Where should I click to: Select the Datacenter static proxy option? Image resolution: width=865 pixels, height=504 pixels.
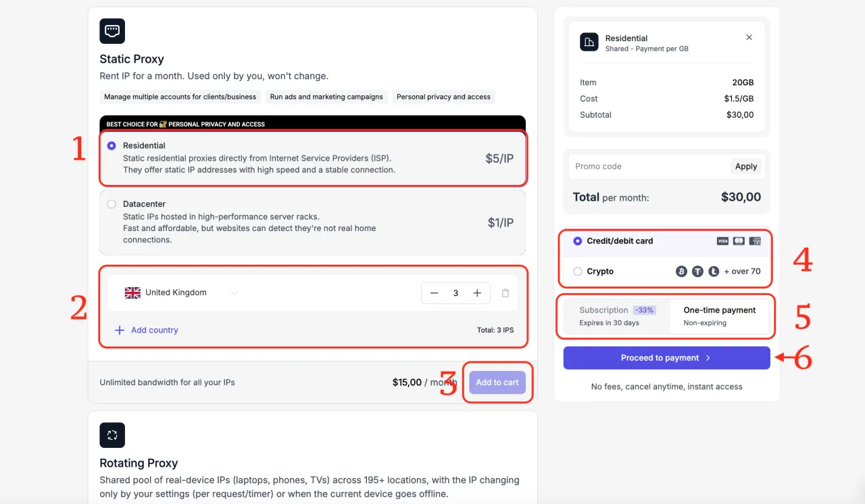[112, 204]
